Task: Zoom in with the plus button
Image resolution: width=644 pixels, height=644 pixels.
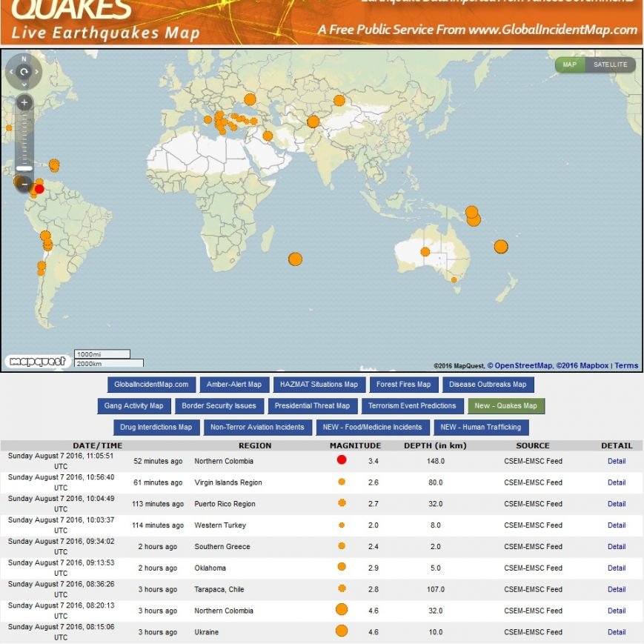Action: pyautogui.click(x=24, y=102)
